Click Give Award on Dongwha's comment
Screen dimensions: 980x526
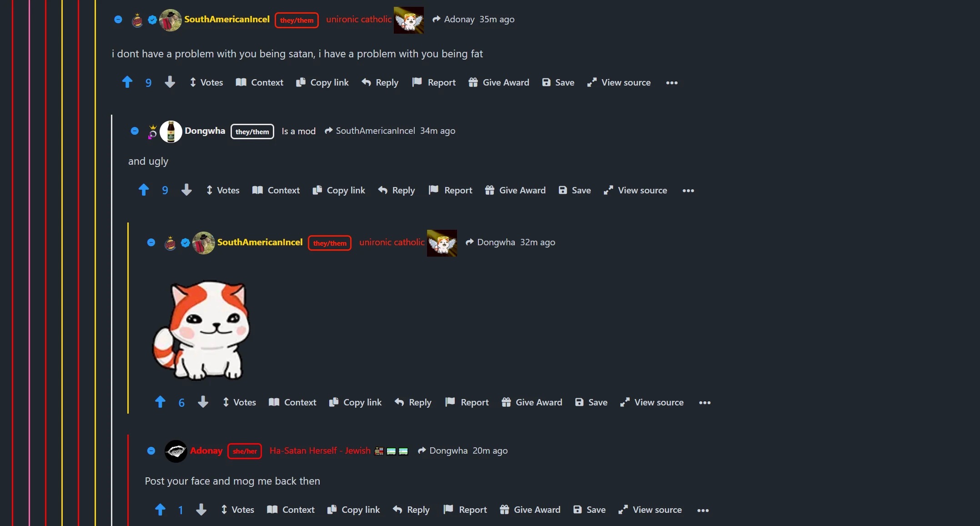pyautogui.click(x=515, y=190)
